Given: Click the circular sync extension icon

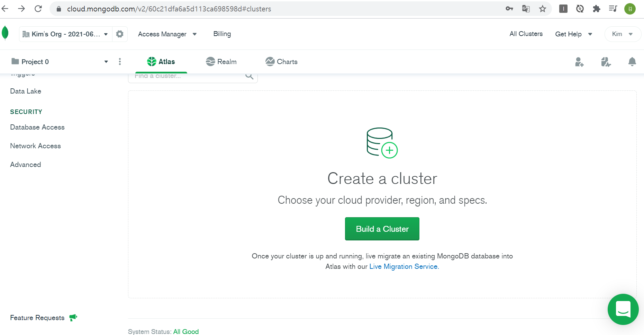Looking at the screenshot, I should coord(580,9).
